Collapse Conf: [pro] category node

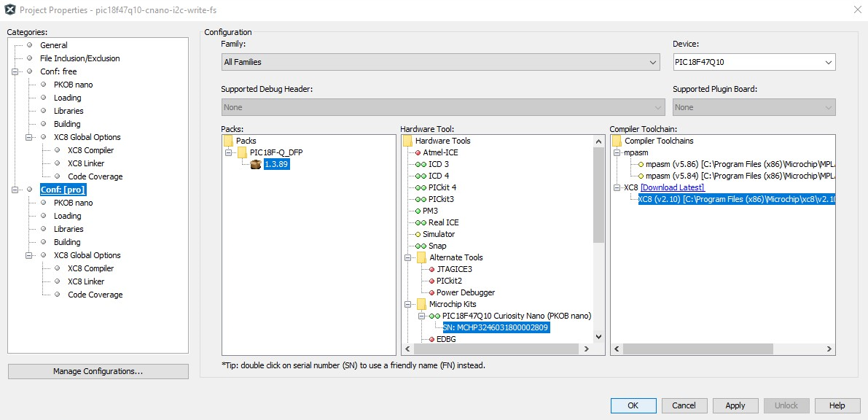coord(15,190)
